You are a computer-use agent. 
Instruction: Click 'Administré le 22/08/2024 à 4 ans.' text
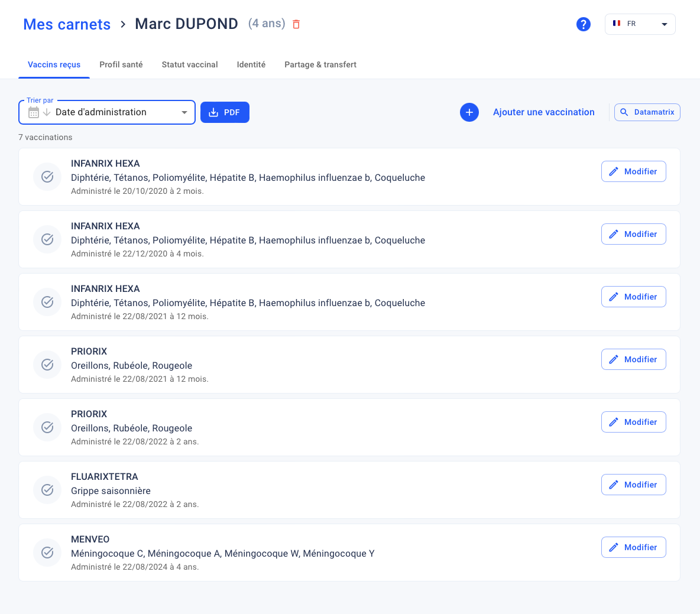tap(135, 567)
